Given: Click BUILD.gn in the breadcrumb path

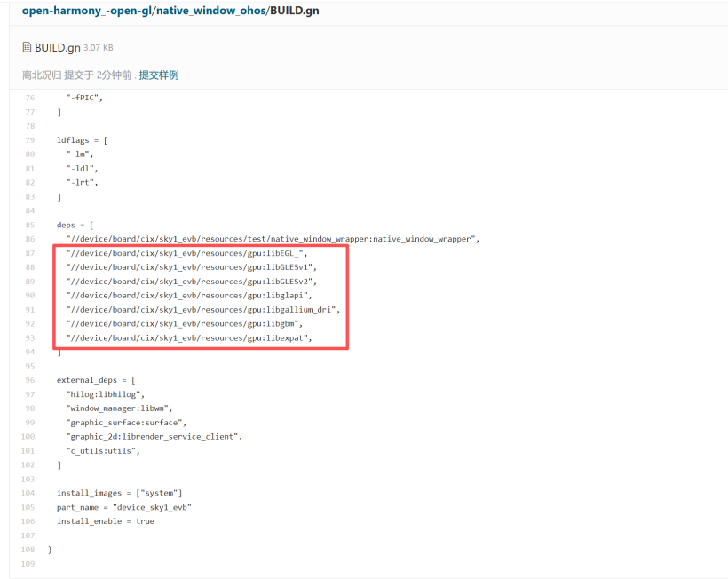Looking at the screenshot, I should (296, 12).
